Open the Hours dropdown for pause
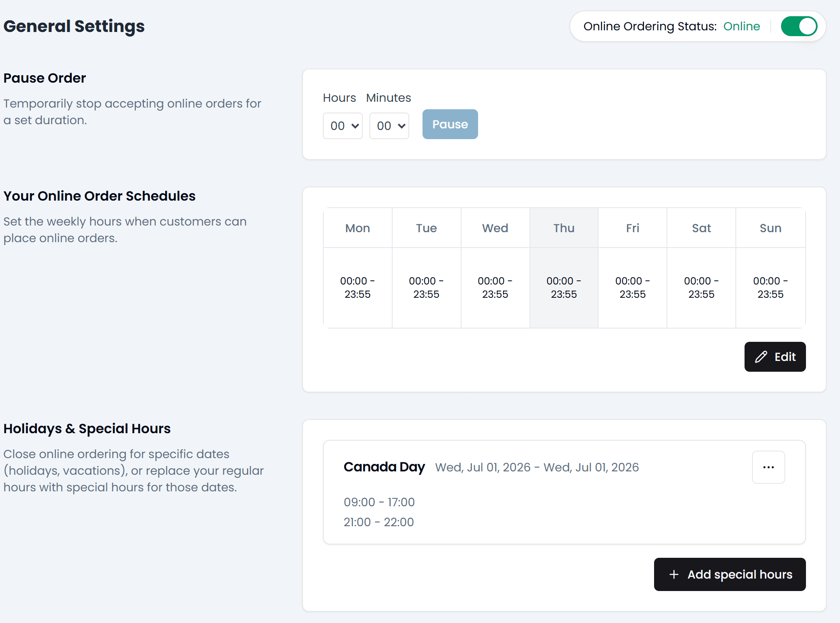Image resolution: width=840 pixels, height=623 pixels. (x=343, y=125)
